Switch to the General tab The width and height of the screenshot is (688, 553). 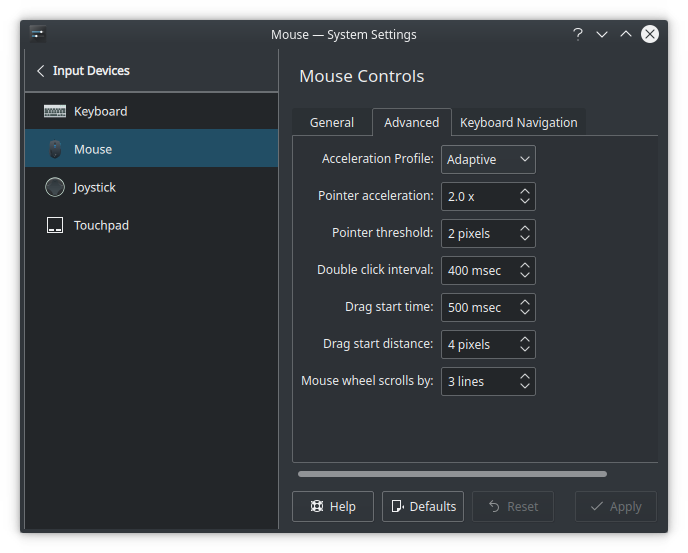[x=331, y=122]
